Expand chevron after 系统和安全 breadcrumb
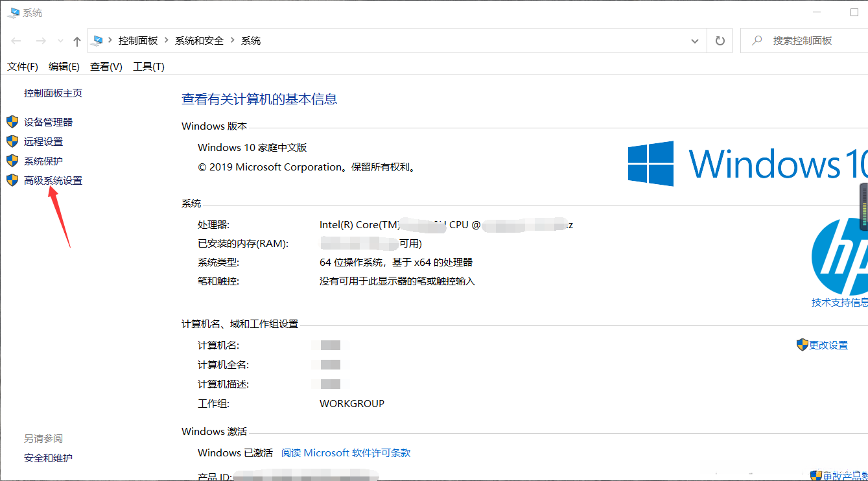The width and height of the screenshot is (868, 481). point(233,40)
